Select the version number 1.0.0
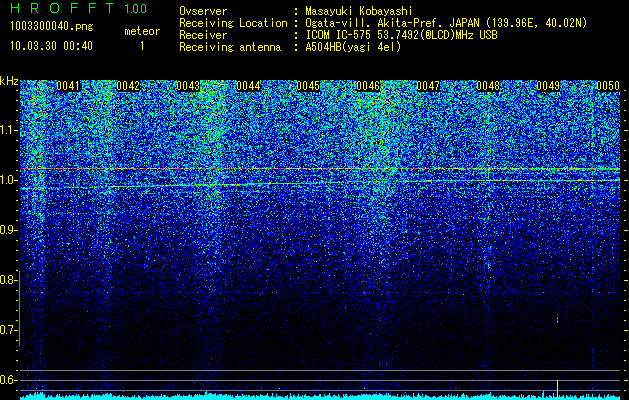 (x=135, y=8)
